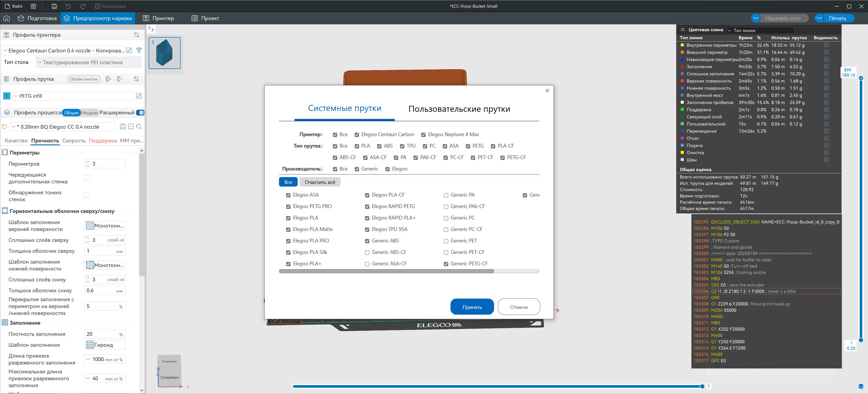The height and width of the screenshot is (394, 868).
Task: Uncheck Elegoo PETG PRO filament
Action: (x=288, y=206)
